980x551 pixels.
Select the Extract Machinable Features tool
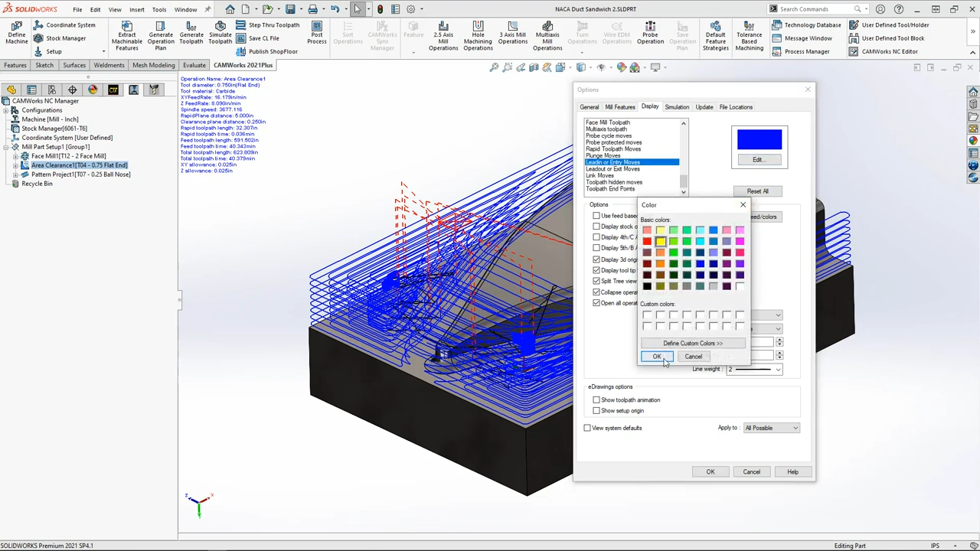tap(126, 34)
